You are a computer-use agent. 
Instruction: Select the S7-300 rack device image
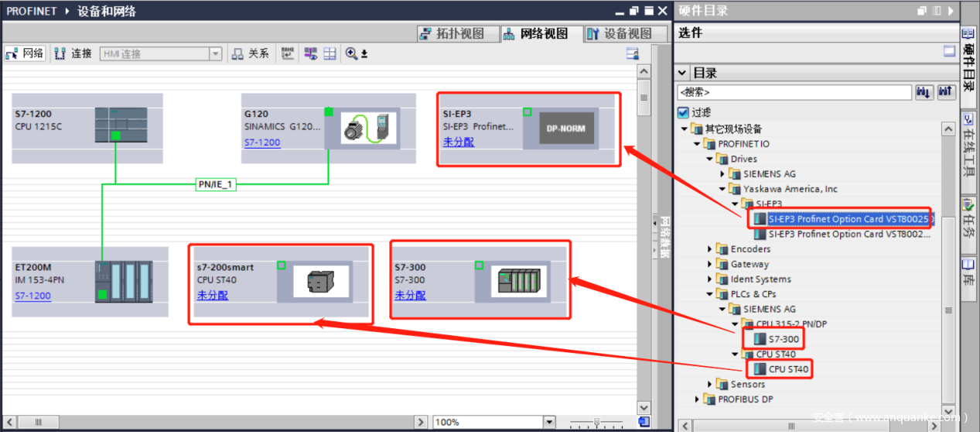[x=519, y=281]
